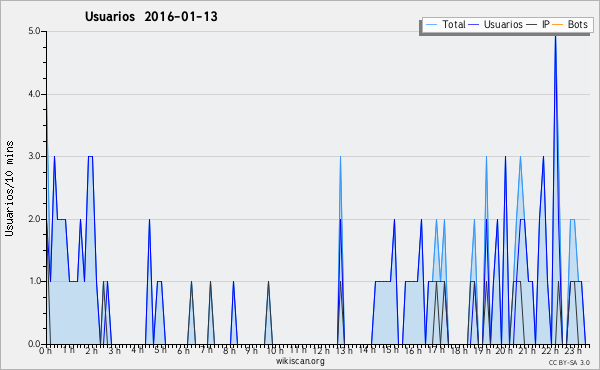
Task: Select the "Usuarios" label in the legend
Action: [x=503, y=24]
